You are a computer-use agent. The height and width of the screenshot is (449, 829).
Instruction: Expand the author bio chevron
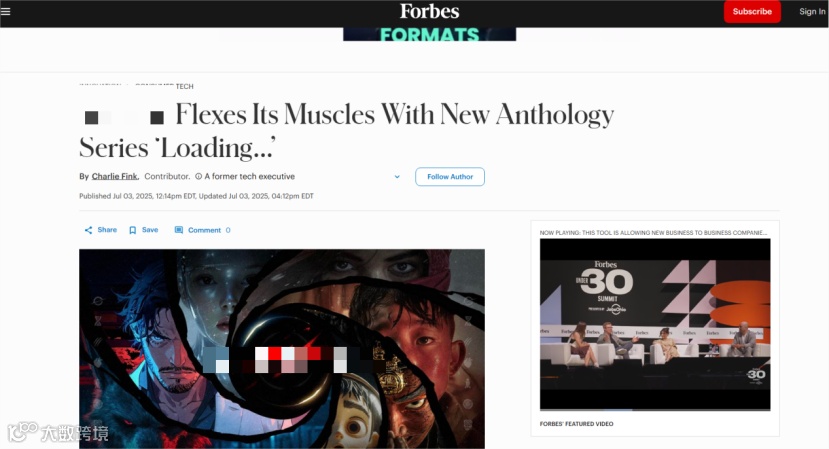pyautogui.click(x=397, y=177)
